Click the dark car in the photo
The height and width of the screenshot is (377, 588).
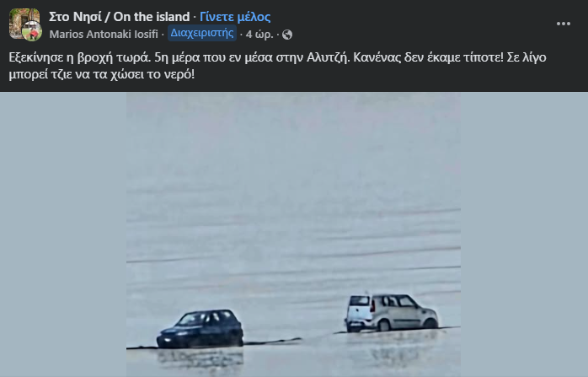click(200, 329)
